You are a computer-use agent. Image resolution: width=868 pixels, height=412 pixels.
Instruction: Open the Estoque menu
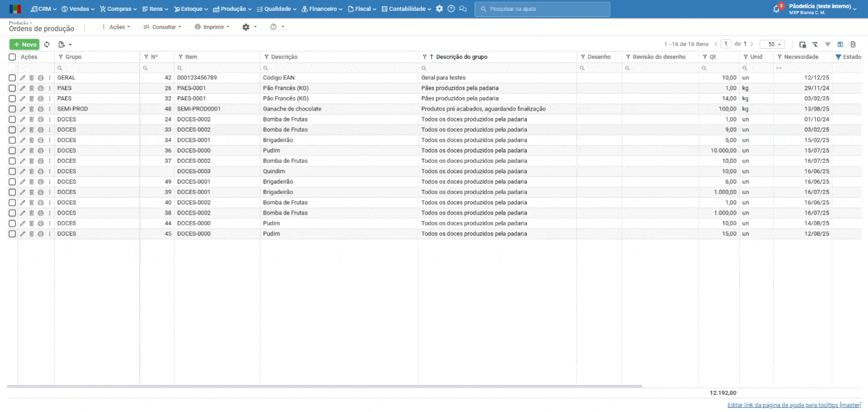pyautogui.click(x=191, y=9)
